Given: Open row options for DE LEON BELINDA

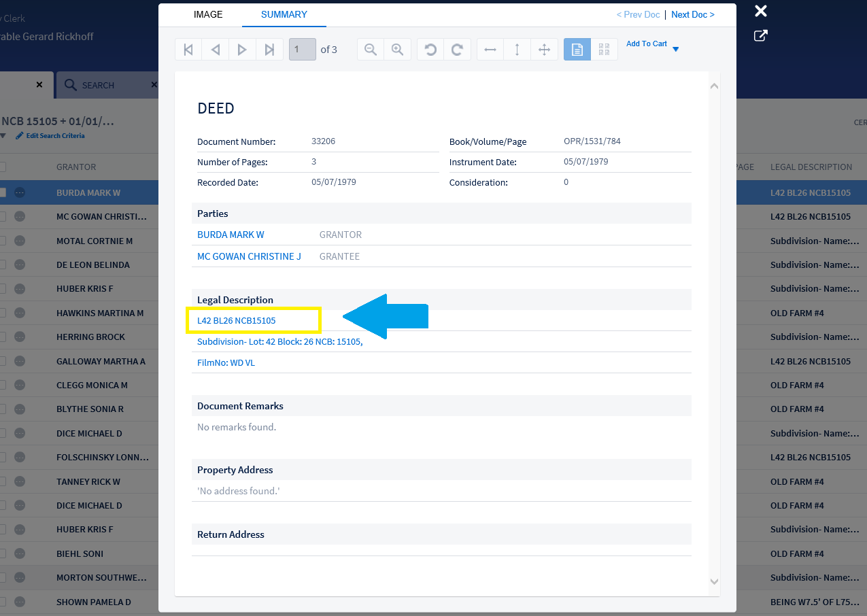Looking at the screenshot, I should point(20,264).
